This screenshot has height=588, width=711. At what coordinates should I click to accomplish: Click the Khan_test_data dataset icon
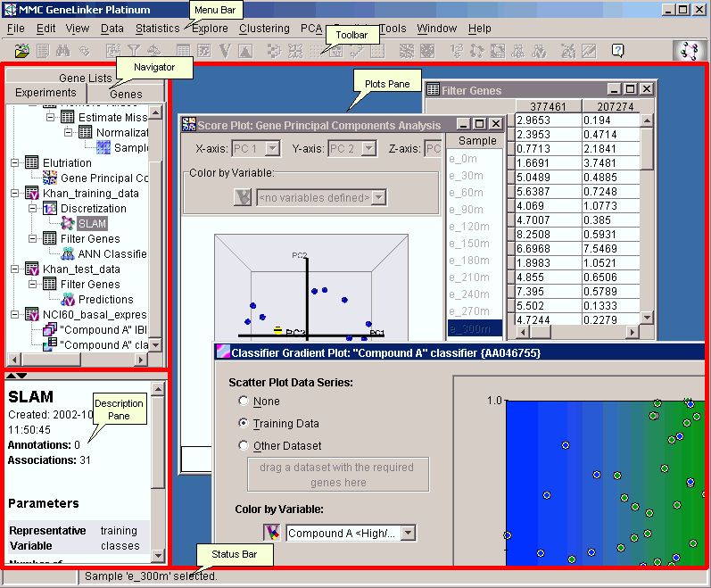(x=32, y=269)
